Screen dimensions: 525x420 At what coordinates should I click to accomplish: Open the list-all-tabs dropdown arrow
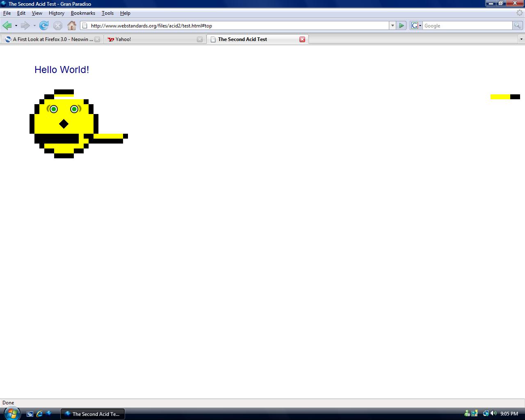521,39
